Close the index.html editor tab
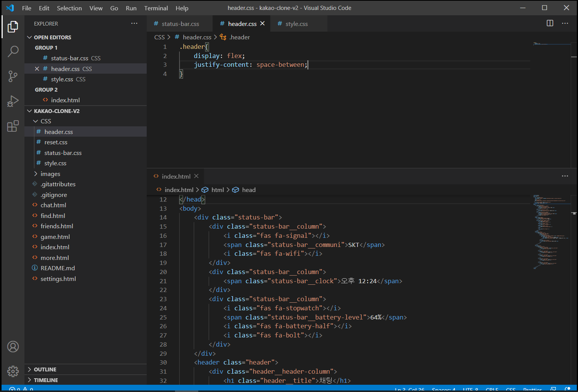 pyautogui.click(x=196, y=176)
